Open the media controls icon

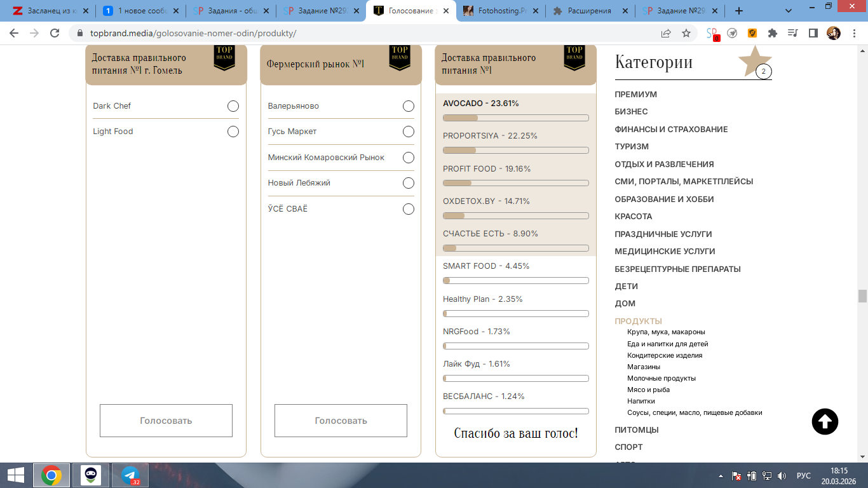[792, 34]
